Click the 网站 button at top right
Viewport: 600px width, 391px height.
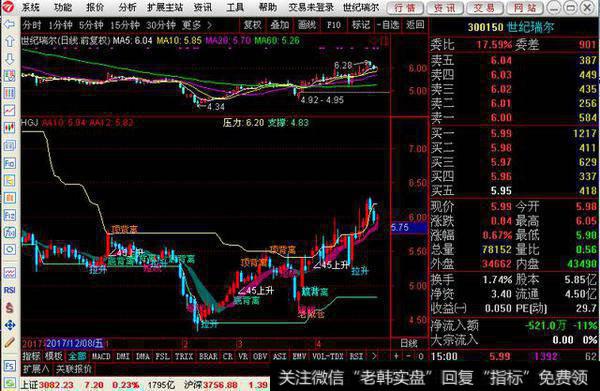tap(524, 8)
